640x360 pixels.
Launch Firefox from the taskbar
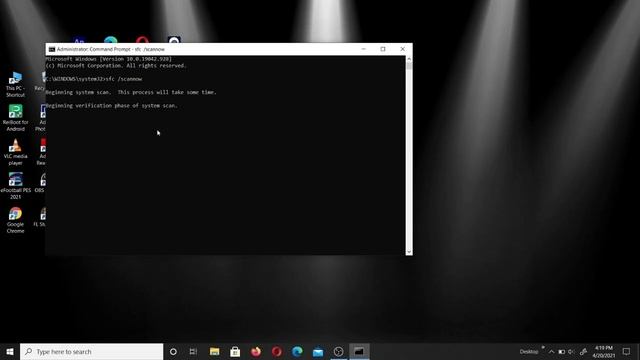point(256,351)
